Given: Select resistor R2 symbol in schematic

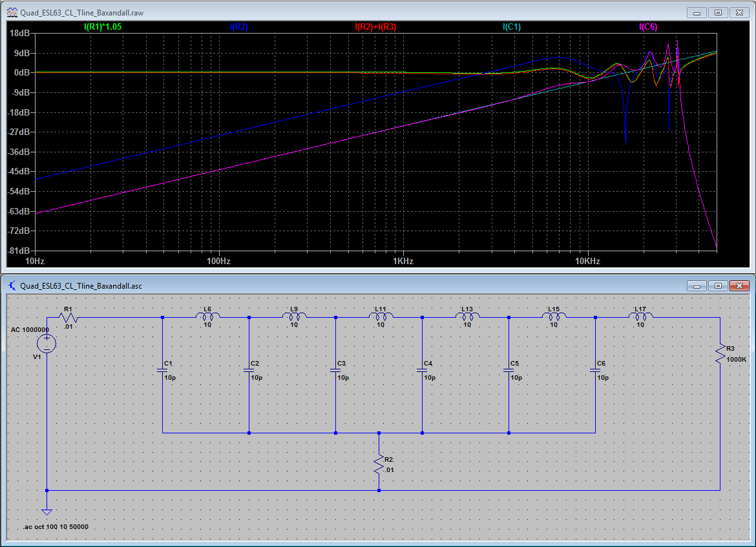Looking at the screenshot, I should [x=379, y=464].
